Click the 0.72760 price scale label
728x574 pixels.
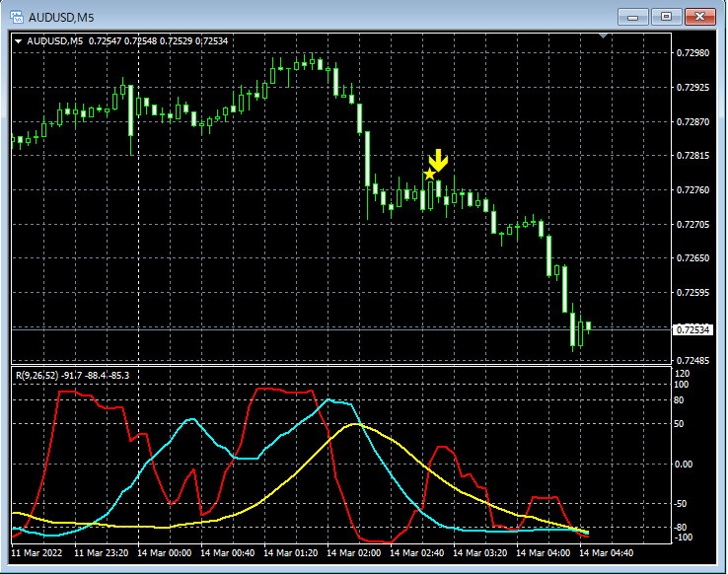692,189
